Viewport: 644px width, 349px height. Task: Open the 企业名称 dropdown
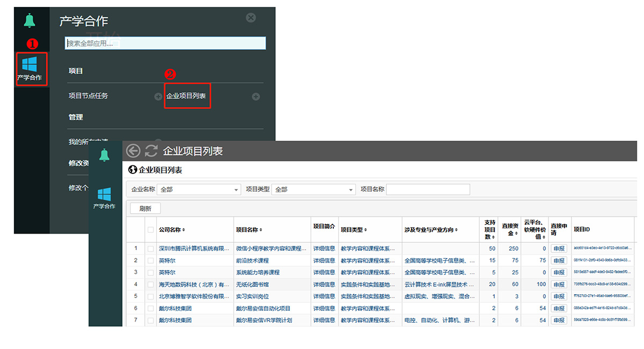199,190
